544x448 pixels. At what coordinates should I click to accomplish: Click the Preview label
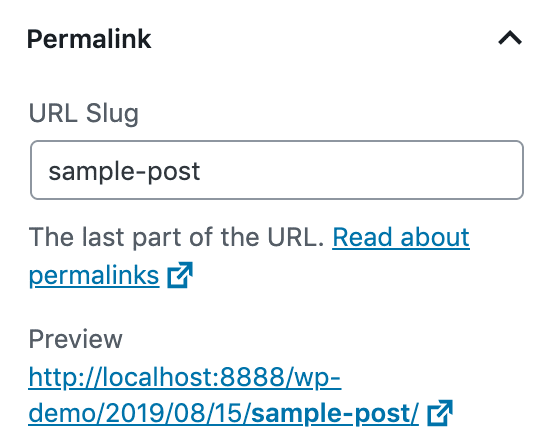[76, 339]
